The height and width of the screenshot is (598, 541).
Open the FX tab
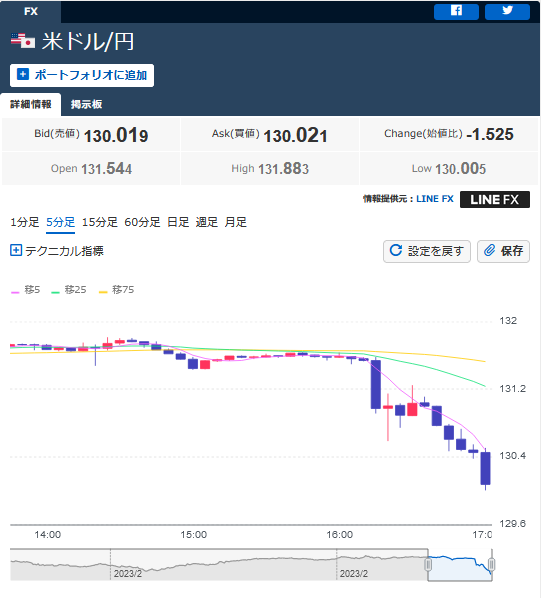click(x=31, y=11)
